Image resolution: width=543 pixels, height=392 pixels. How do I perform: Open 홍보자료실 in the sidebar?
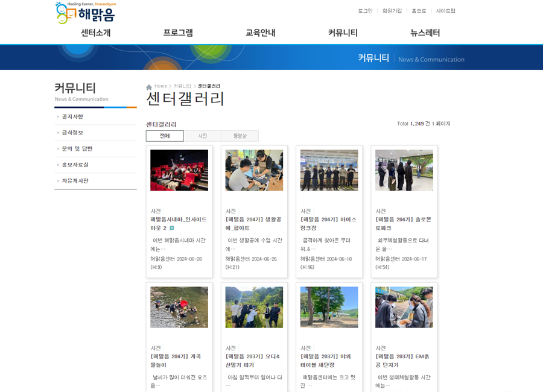(x=75, y=165)
